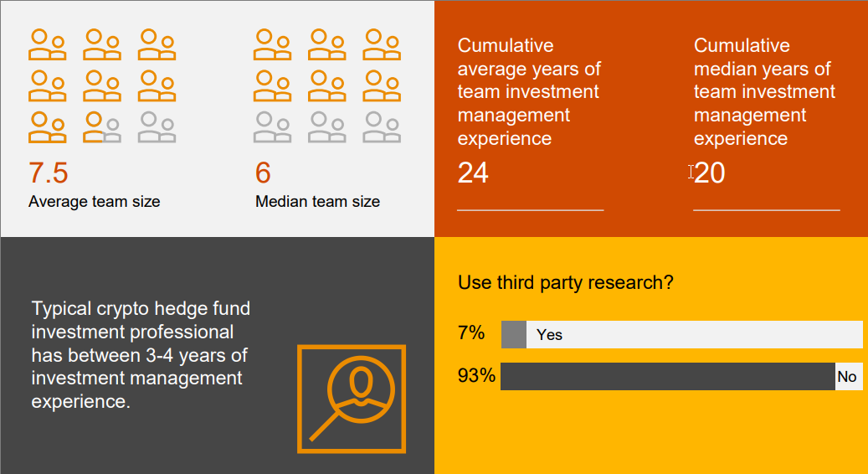Click the 'Use third party research?' heading
This screenshot has width=868, height=474.
click(566, 282)
